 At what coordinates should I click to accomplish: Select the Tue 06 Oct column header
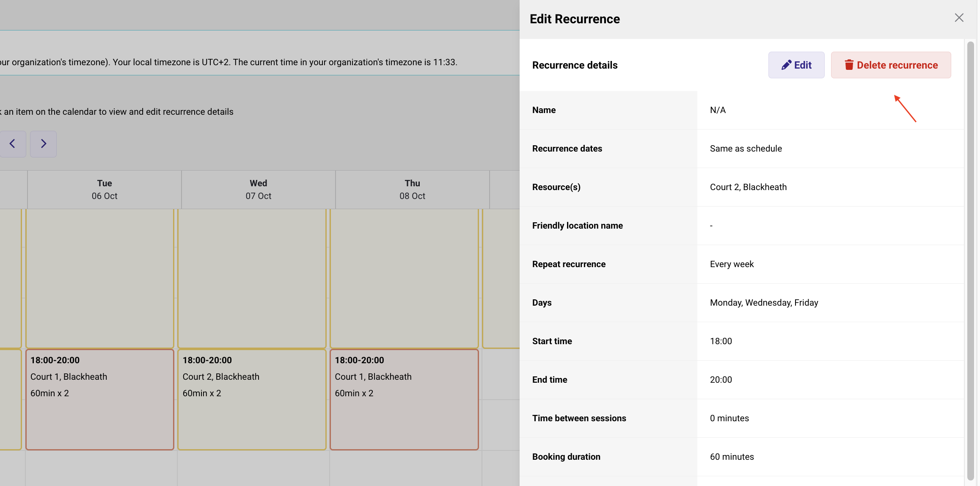[x=105, y=190]
